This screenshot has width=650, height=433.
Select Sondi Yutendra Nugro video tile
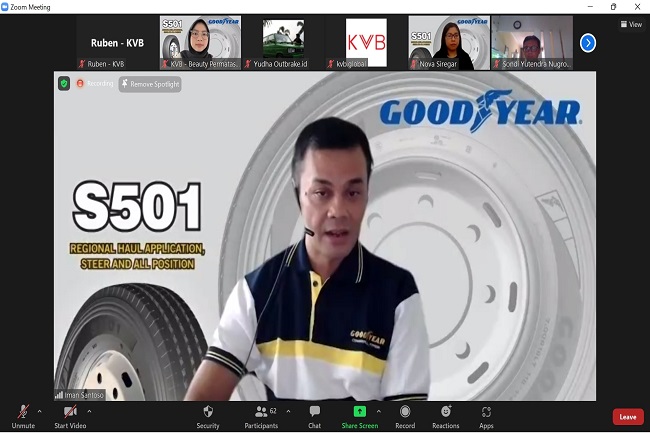click(532, 43)
